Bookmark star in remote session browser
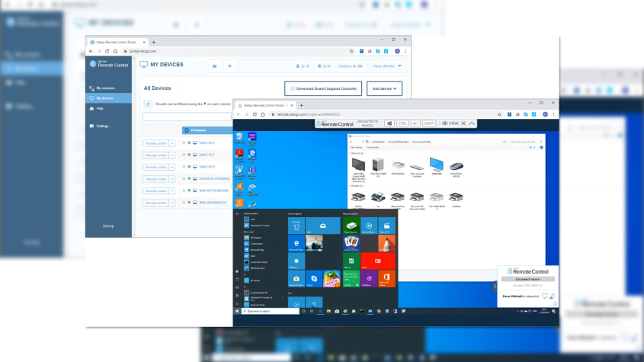Viewport: 644px width, 362px height. tap(499, 114)
